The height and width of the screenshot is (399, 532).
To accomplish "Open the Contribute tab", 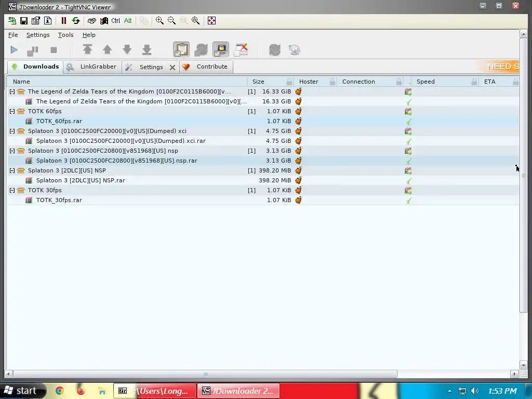I will pyautogui.click(x=206, y=67).
